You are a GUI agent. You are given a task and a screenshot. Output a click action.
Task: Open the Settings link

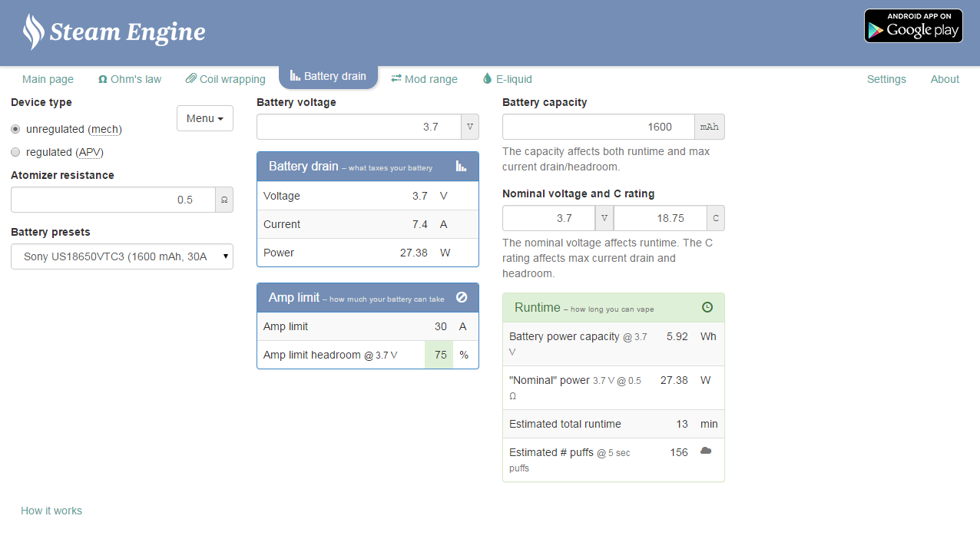point(886,79)
